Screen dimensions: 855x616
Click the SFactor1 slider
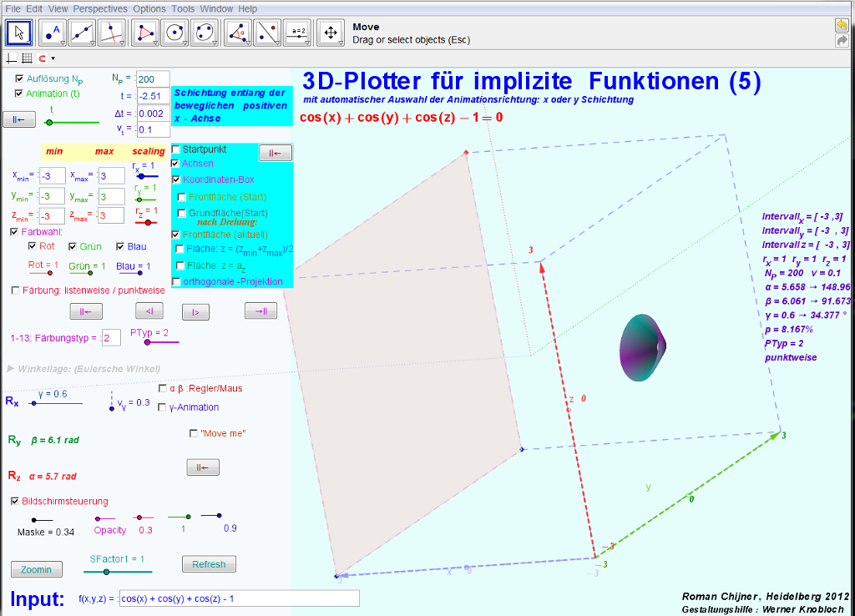(x=106, y=572)
